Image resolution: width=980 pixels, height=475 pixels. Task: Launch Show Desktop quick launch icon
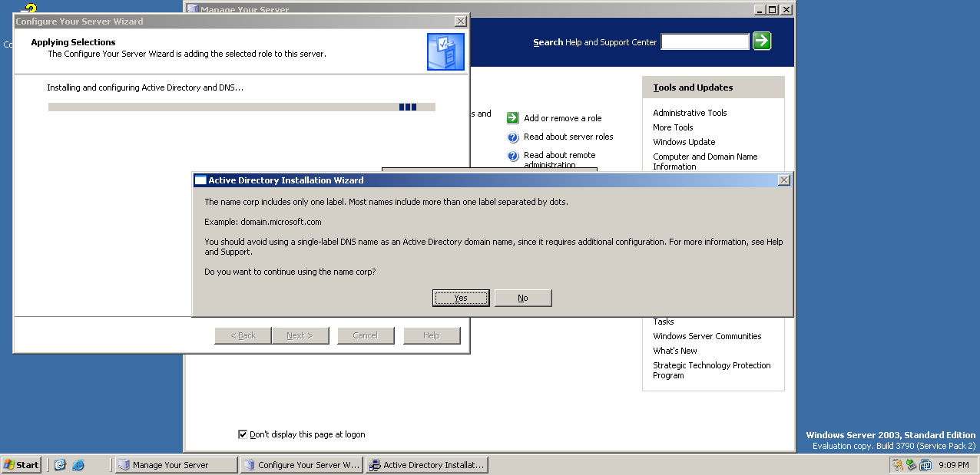[60, 465]
